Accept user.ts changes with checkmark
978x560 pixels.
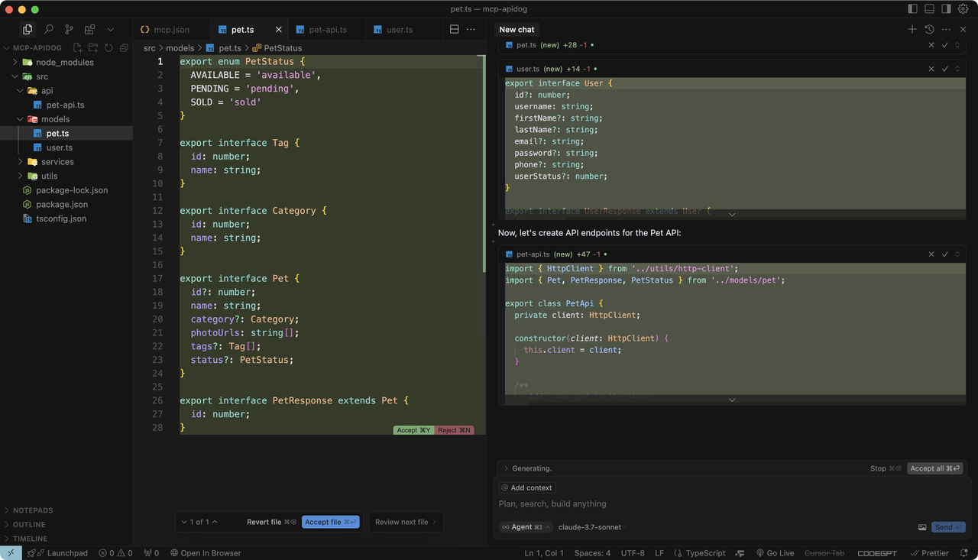945,69
